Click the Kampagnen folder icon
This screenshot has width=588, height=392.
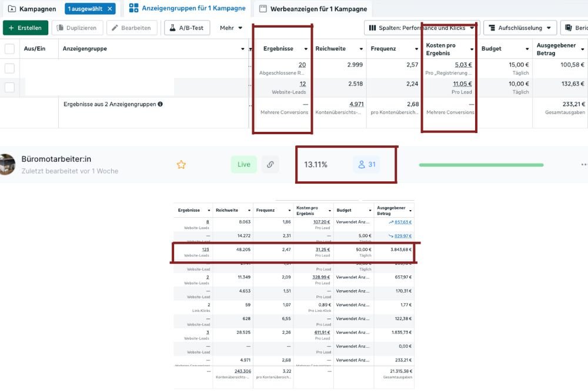11,9
